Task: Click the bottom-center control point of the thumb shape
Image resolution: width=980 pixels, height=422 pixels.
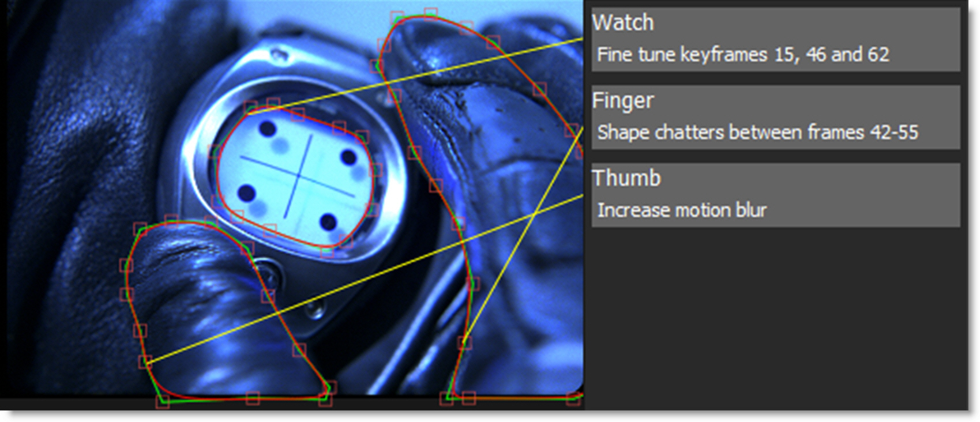Action: point(252,398)
